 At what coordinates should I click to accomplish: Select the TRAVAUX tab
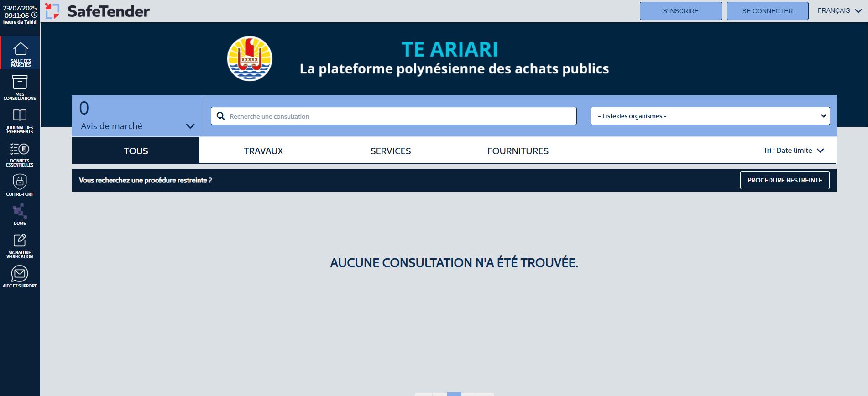(x=263, y=151)
